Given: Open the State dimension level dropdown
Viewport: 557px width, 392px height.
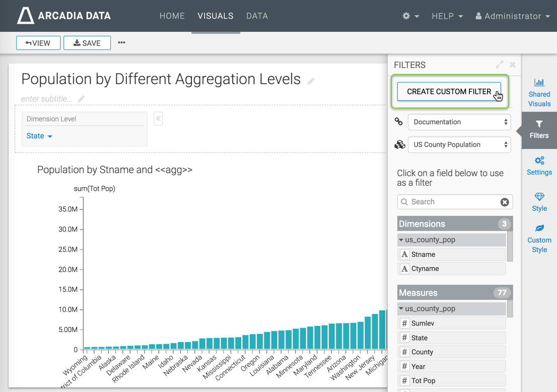Looking at the screenshot, I should coord(39,136).
